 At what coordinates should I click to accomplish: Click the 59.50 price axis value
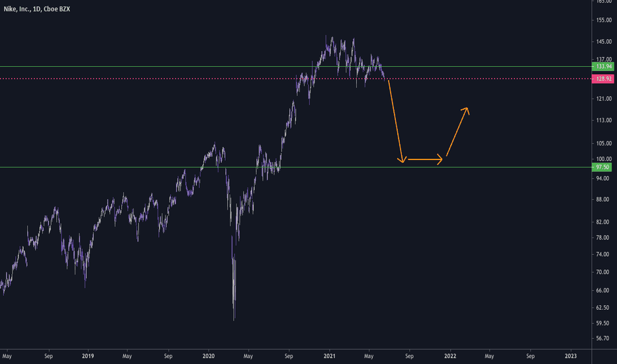pos(604,323)
